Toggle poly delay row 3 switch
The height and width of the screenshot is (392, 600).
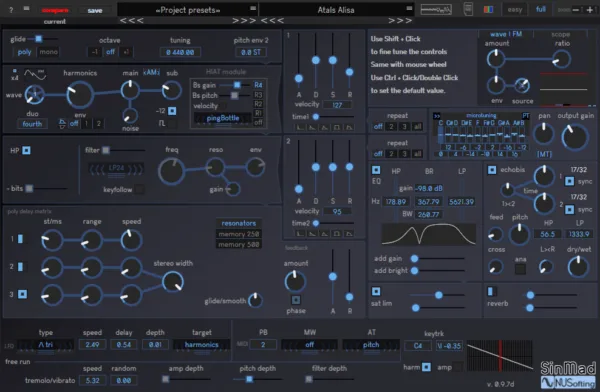click(x=23, y=294)
